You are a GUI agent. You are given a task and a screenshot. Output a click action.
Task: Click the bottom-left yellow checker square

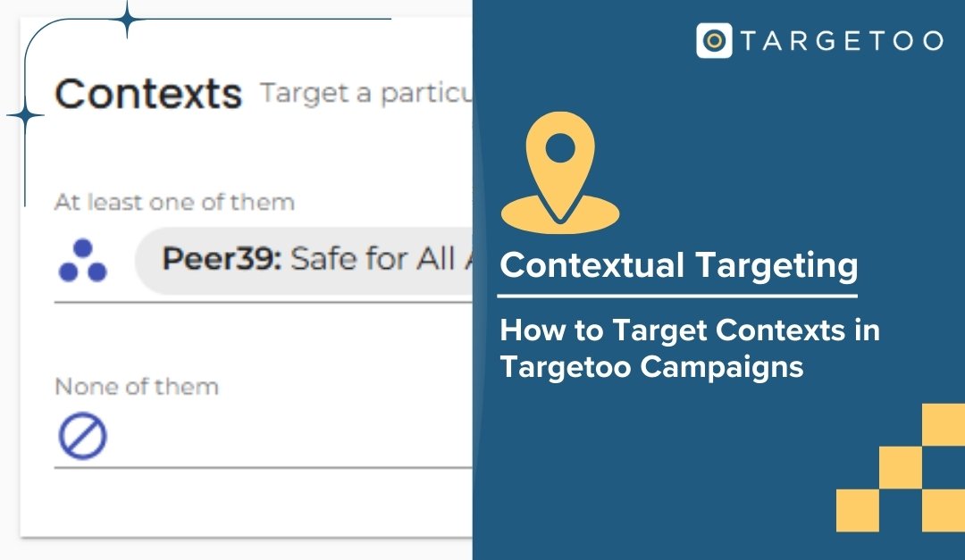[x=857, y=511]
